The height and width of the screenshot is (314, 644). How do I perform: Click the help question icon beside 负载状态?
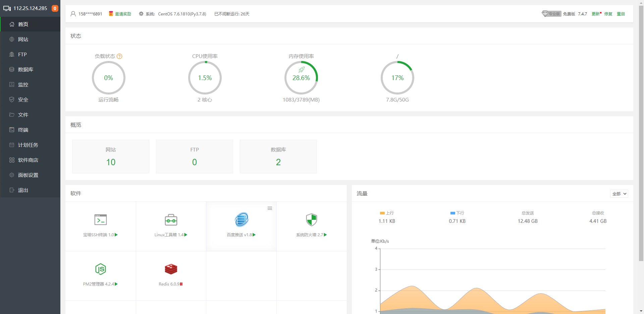pos(119,56)
